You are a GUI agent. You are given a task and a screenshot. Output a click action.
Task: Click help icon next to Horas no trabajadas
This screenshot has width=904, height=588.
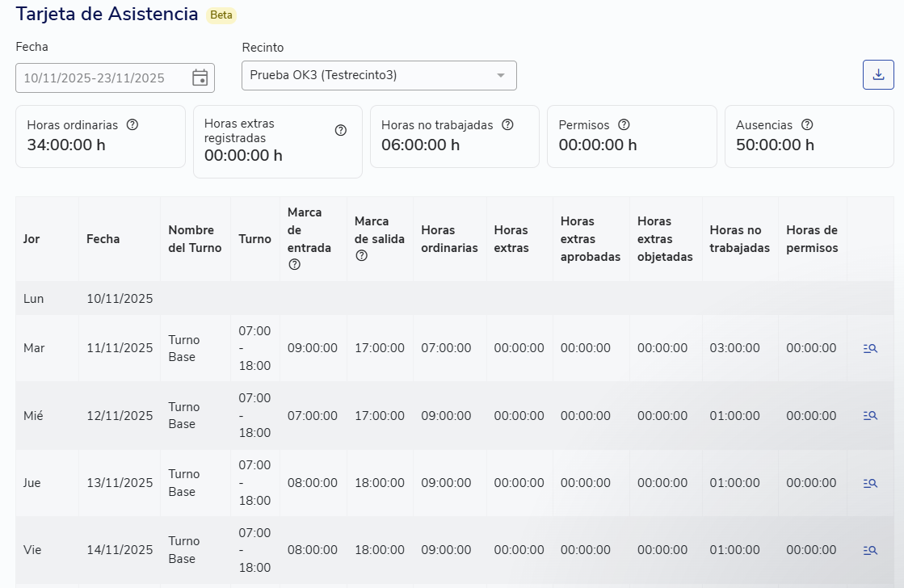(x=507, y=125)
